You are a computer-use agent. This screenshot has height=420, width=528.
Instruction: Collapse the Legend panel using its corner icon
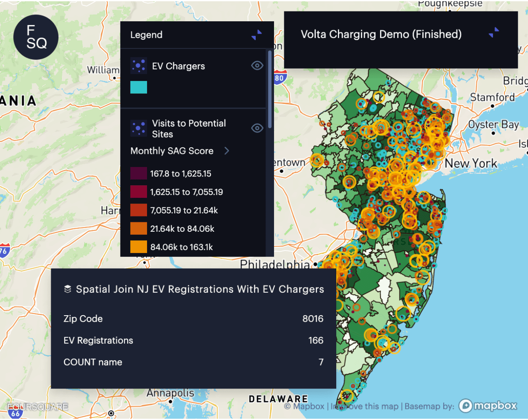(x=257, y=35)
